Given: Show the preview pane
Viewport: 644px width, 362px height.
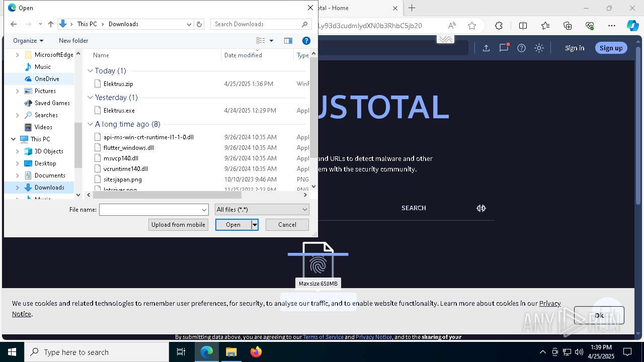Looking at the screenshot, I should pos(288,41).
